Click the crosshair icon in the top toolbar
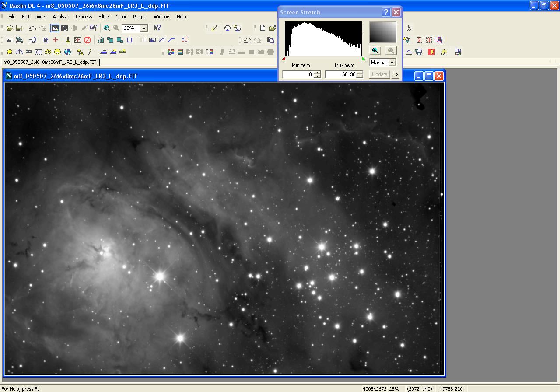The image size is (560, 392). (65, 28)
